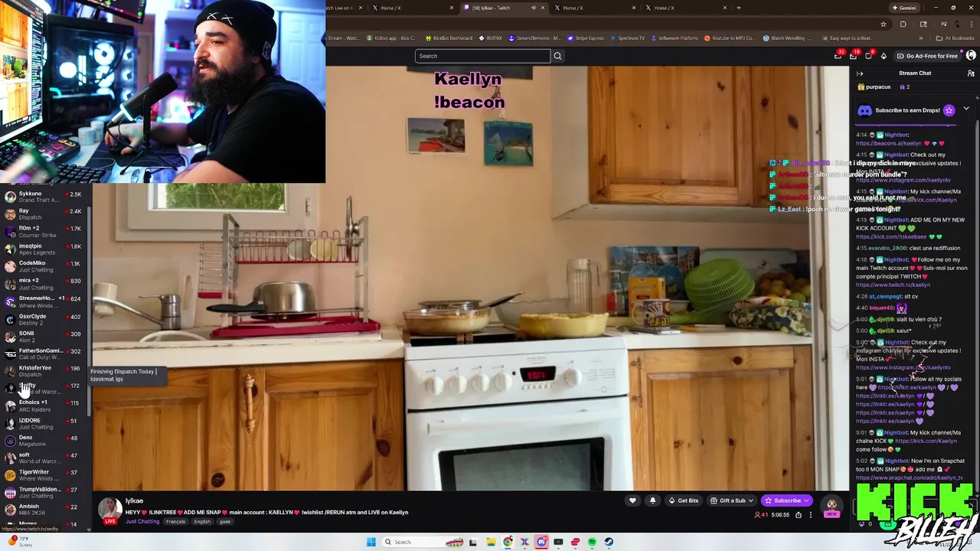
Task: Click the geek stream tag
Action: (x=225, y=522)
